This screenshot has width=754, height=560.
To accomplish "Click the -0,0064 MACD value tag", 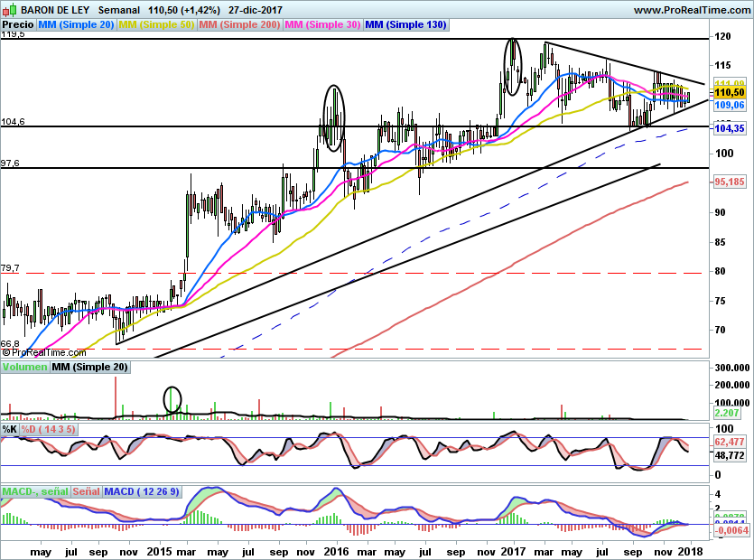I will [x=731, y=530].
